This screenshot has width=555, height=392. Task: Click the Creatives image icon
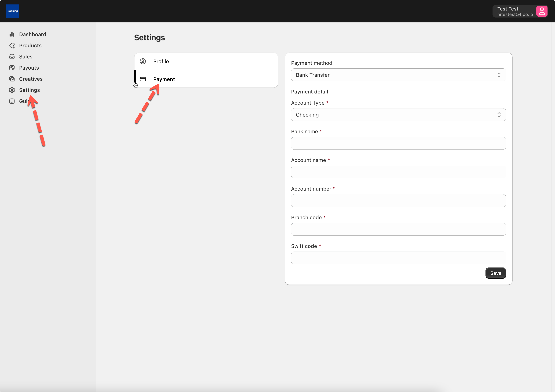[x=12, y=79]
